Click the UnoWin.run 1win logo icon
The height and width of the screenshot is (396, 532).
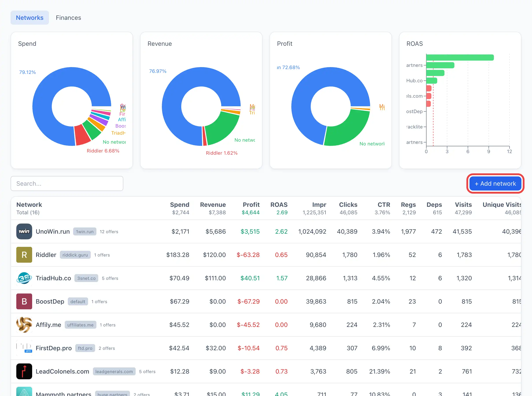pos(24,231)
